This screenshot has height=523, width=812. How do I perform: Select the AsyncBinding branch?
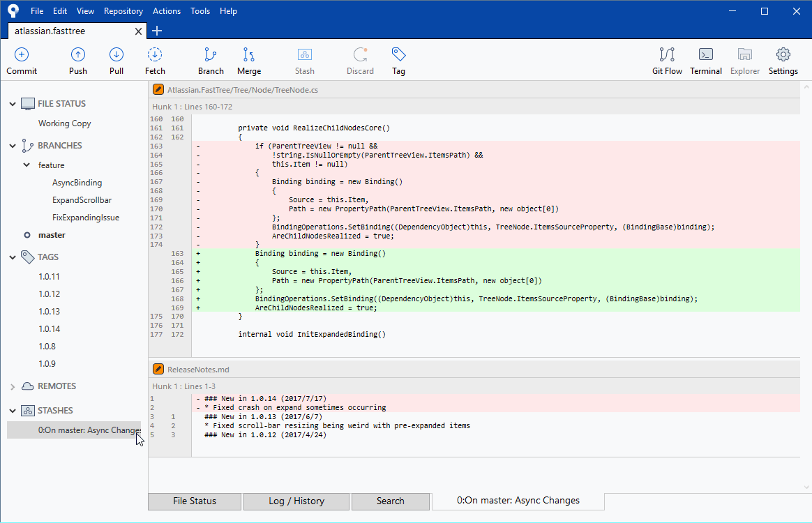point(77,183)
